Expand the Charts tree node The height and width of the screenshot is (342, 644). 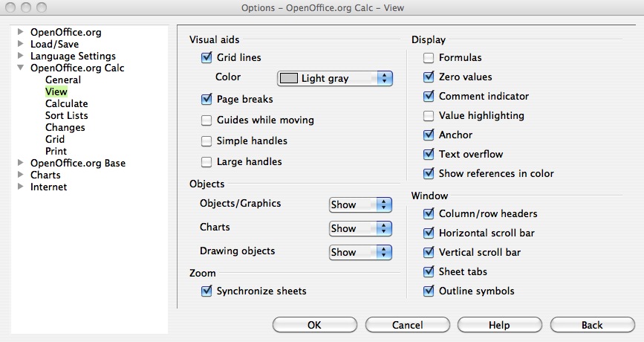point(20,175)
